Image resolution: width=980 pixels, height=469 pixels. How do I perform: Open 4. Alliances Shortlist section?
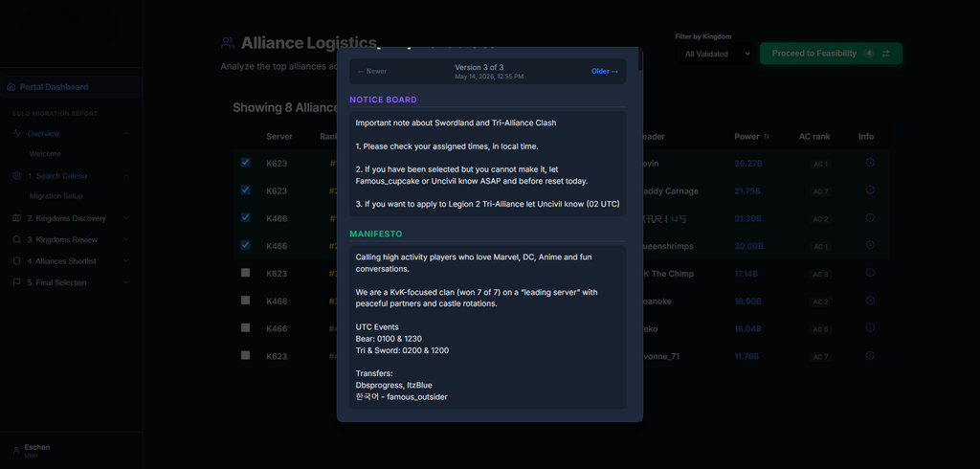[x=71, y=260]
